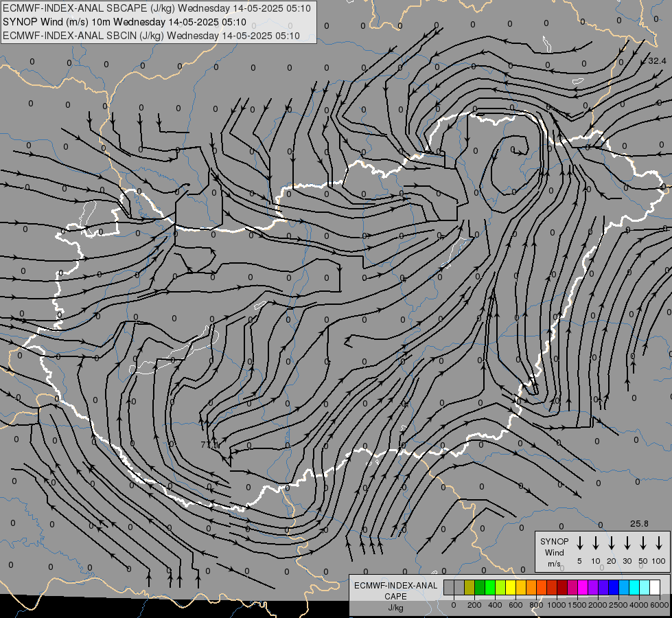Click the 30 label in the wind legend

click(627, 561)
